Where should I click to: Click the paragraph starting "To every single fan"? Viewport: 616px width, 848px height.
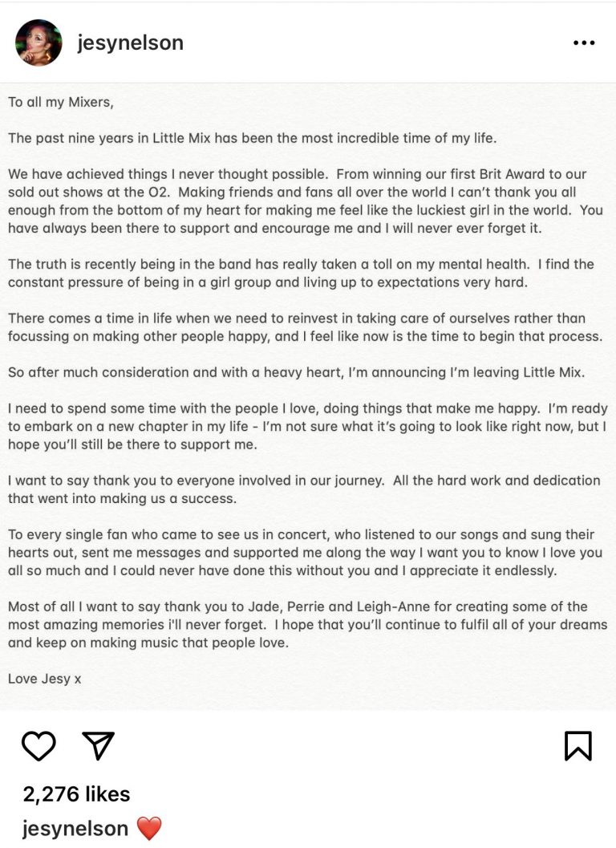click(305, 553)
